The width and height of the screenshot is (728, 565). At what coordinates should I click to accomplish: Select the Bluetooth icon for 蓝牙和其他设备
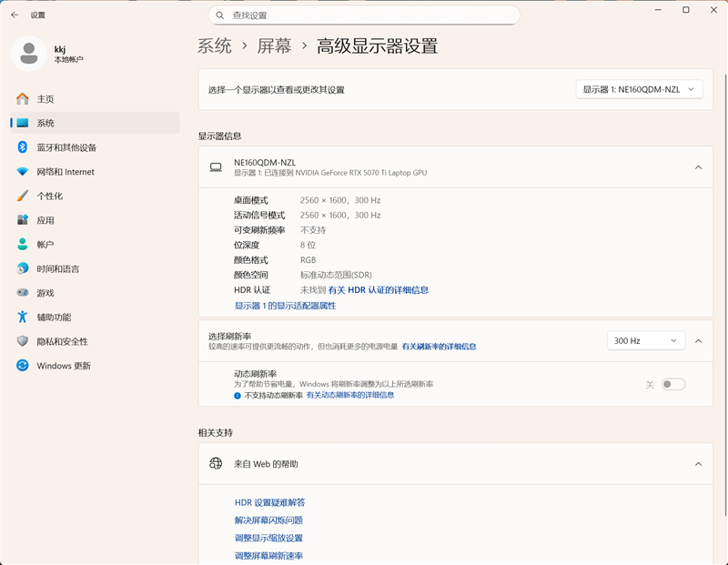tap(23, 147)
